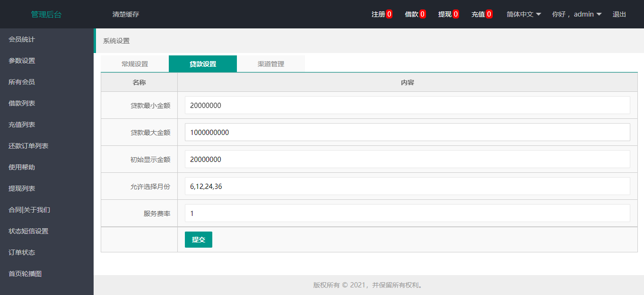Focus the 服务费率 input field
Image resolution: width=644 pixels, height=295 pixels.
click(408, 213)
